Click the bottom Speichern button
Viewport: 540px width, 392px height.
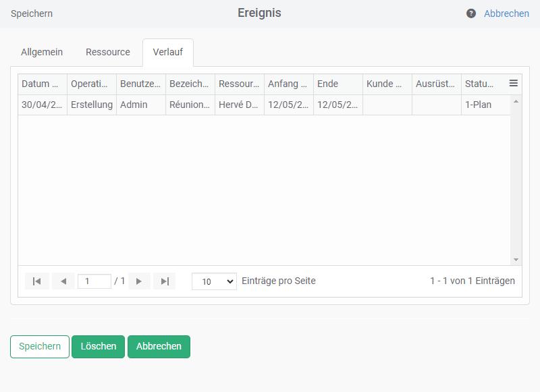pyautogui.click(x=40, y=347)
